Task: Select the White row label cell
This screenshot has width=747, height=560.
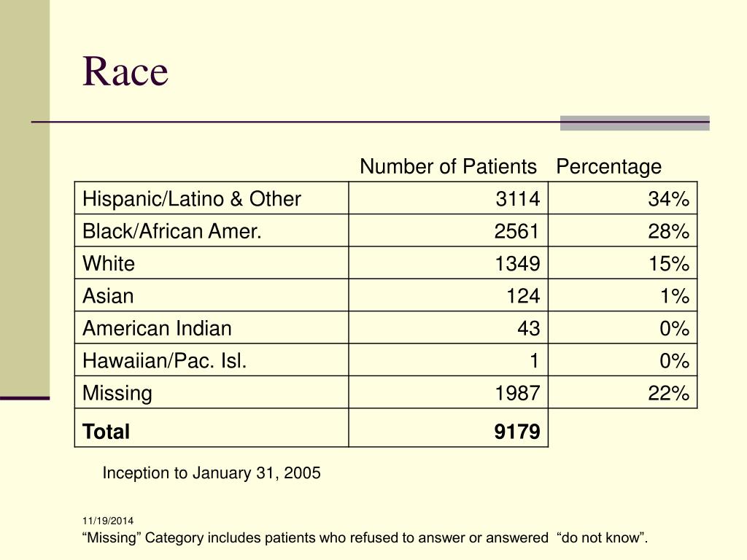Action: (x=212, y=262)
